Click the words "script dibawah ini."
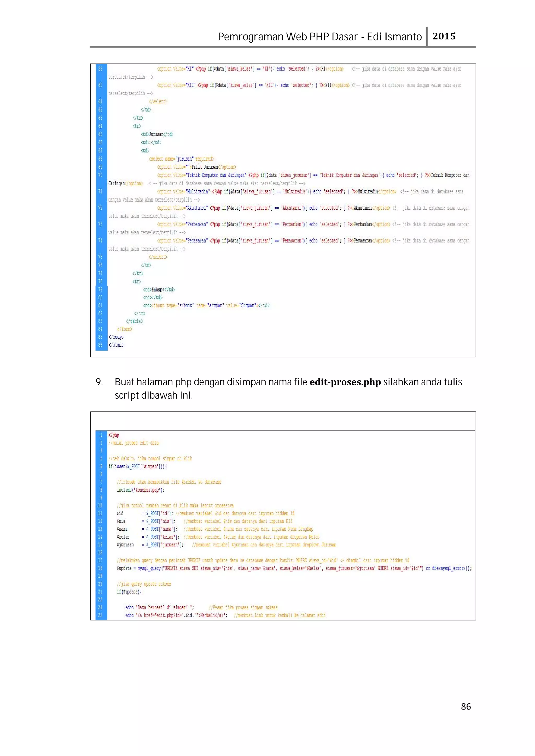Image resolution: width=535 pixels, height=756 pixels. click(154, 395)
